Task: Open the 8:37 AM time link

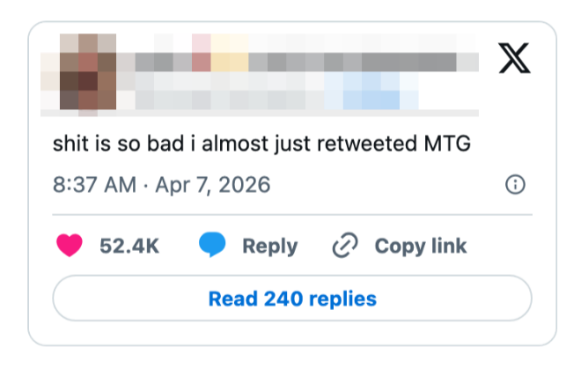Action: pyautogui.click(x=94, y=185)
